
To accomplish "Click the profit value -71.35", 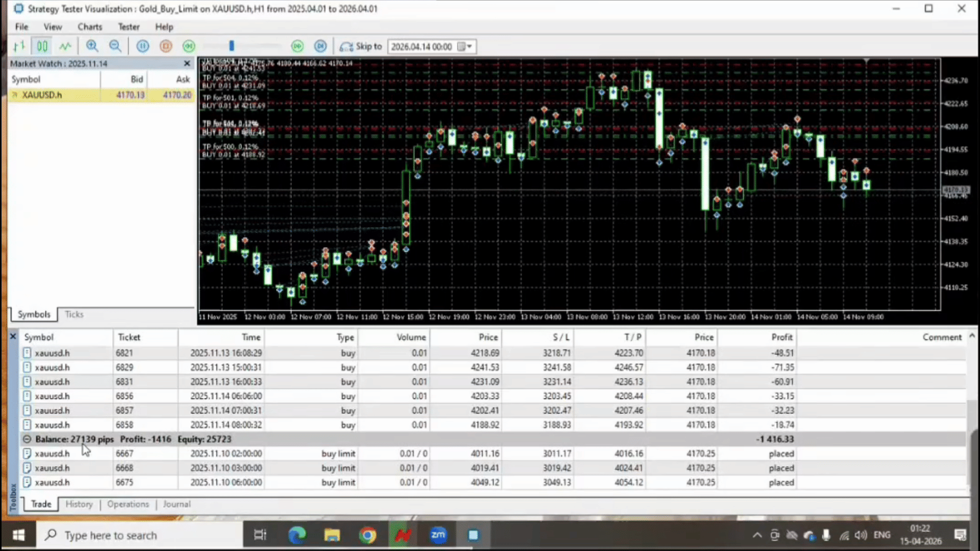I will pos(782,367).
